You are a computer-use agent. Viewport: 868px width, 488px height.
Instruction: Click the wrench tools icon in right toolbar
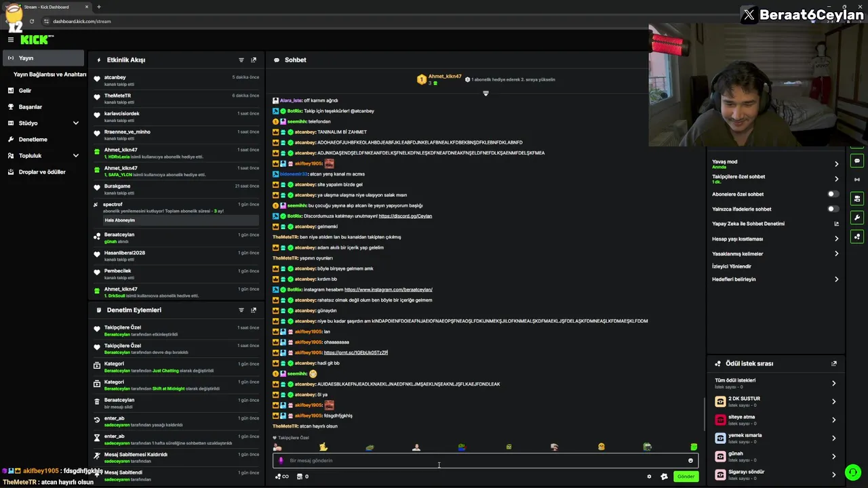[857, 218]
